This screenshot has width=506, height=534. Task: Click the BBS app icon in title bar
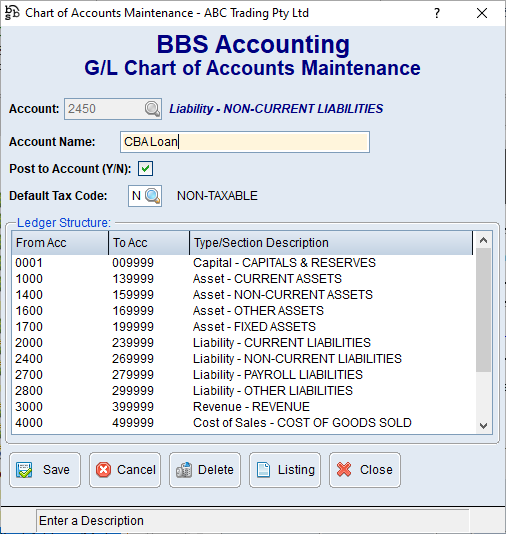tap(12, 13)
